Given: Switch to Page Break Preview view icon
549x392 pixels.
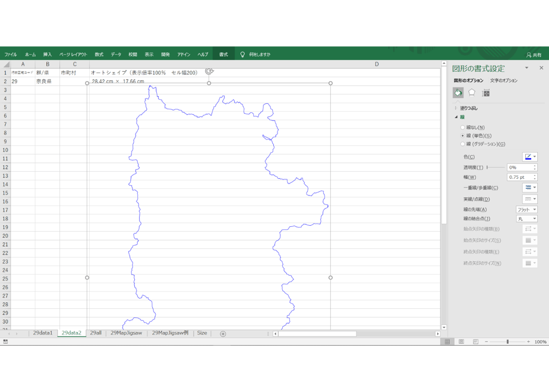Looking at the screenshot, I should (475, 342).
